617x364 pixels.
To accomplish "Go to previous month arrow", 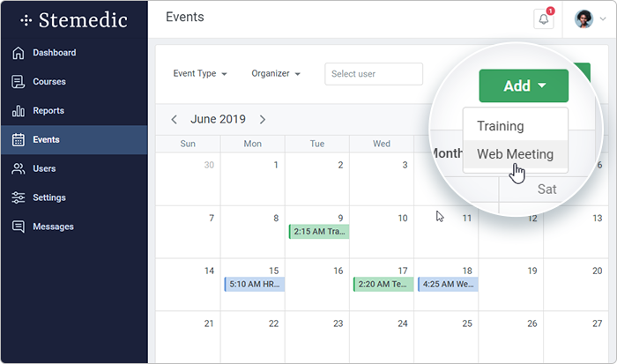I will 175,120.
